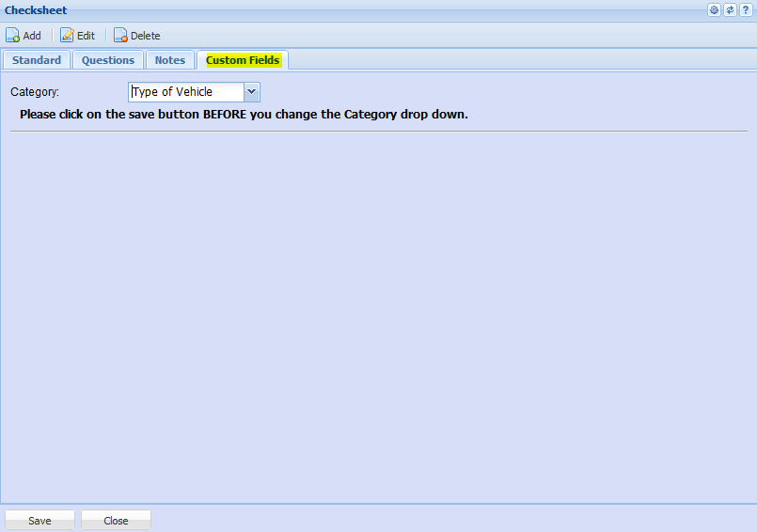
Task: Click inside the Type of Vehicle field
Action: coord(186,92)
